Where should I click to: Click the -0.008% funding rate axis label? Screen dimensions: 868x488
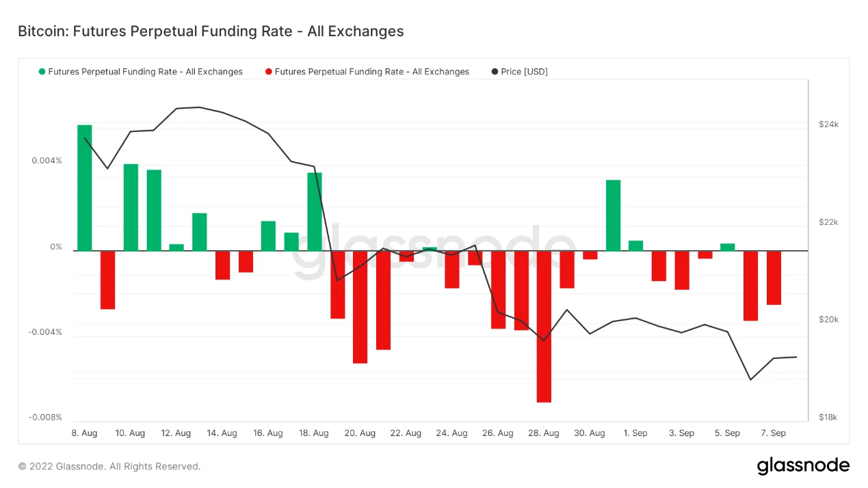tap(45, 418)
